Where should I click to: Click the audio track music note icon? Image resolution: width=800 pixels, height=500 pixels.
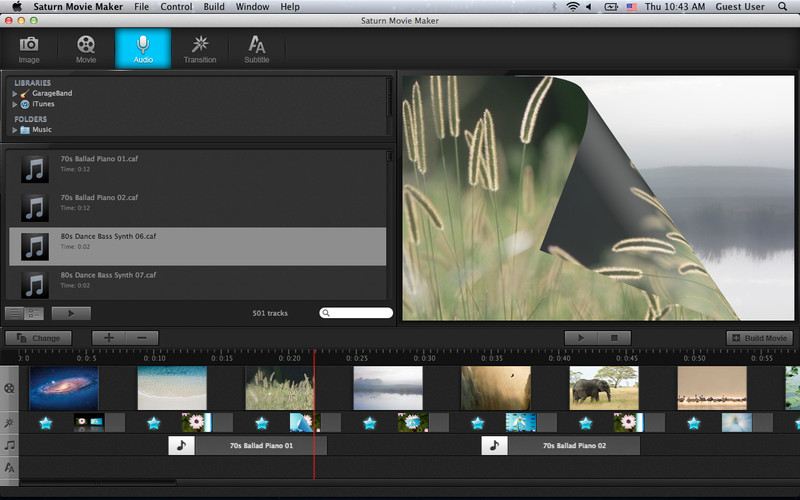pos(9,445)
